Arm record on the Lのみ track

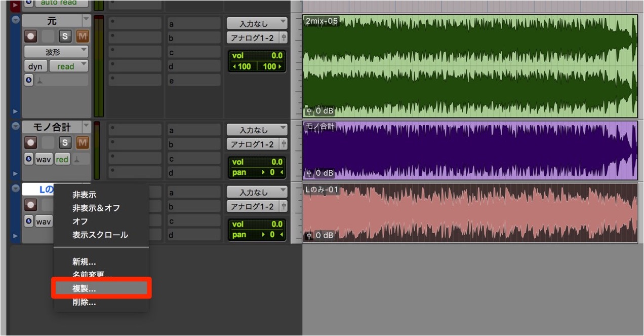coord(31,205)
